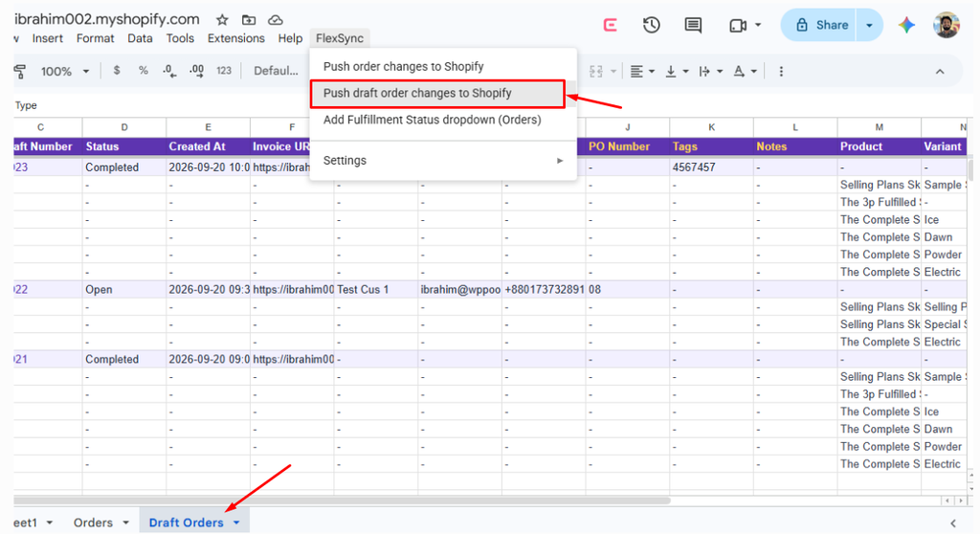The image size is (980, 534).
Task: Open text color picker icon
Action: click(x=739, y=71)
